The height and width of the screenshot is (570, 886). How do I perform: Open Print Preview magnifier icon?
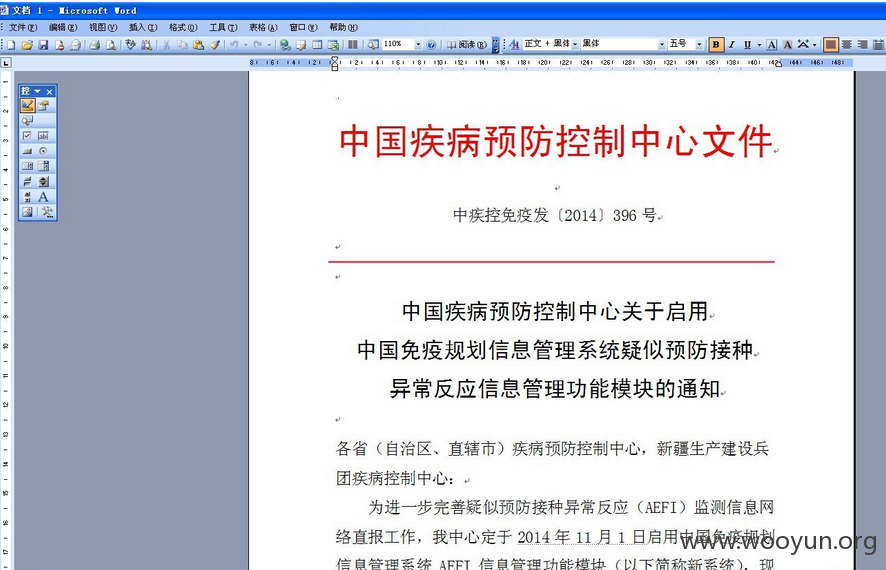coord(111,45)
